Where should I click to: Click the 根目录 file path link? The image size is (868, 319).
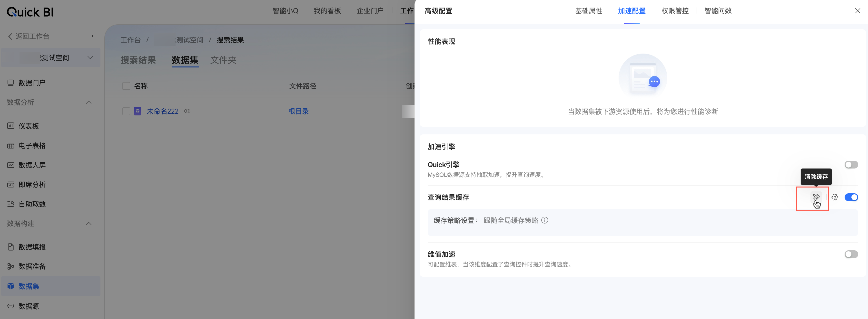pyautogui.click(x=298, y=111)
